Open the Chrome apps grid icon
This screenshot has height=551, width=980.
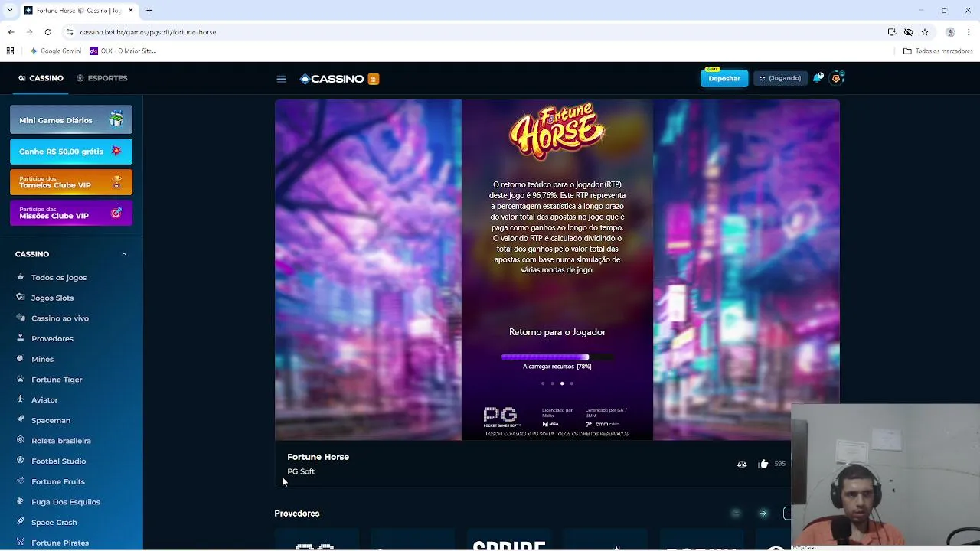pyautogui.click(x=10, y=51)
